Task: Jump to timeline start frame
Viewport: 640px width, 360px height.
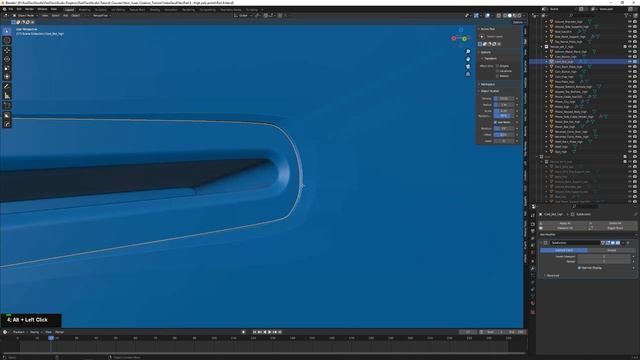Action: coord(255,332)
